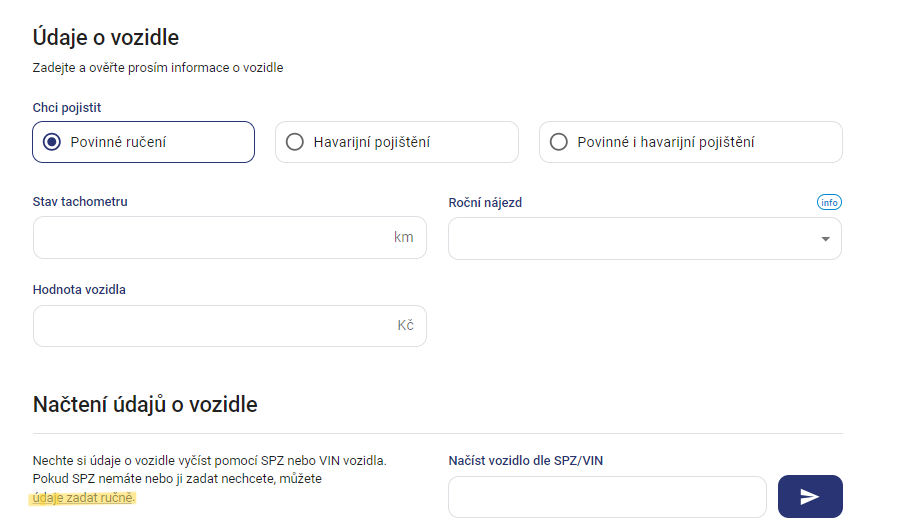897x532 pixels.
Task: Open the Roční nájezd combo box
Action: click(x=645, y=239)
